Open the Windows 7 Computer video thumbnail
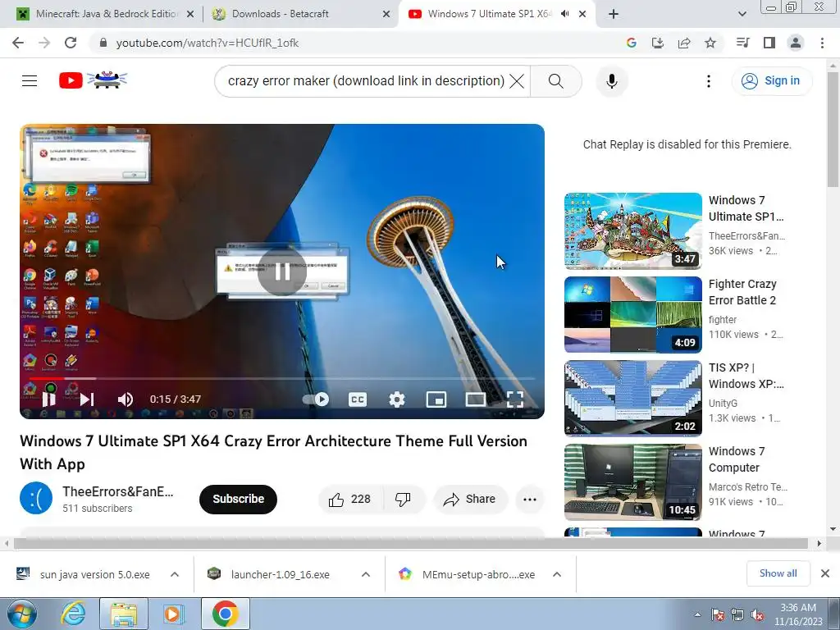 coord(632,482)
